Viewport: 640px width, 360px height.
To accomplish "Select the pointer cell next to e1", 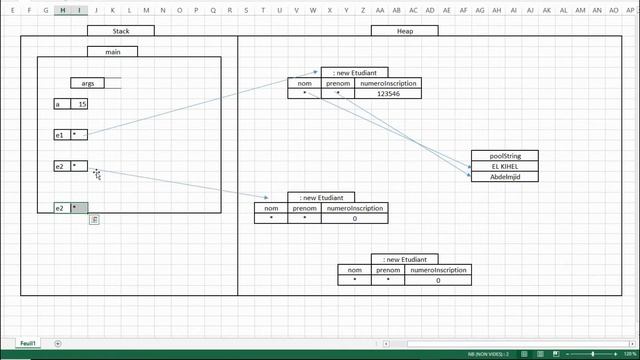I will click(x=79, y=135).
